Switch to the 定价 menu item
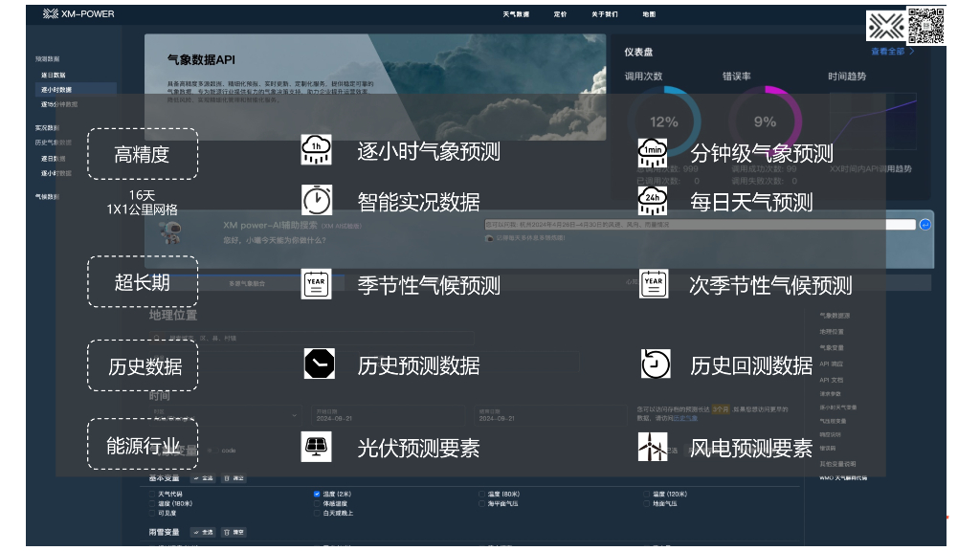The height and width of the screenshot is (551, 980). [x=560, y=14]
